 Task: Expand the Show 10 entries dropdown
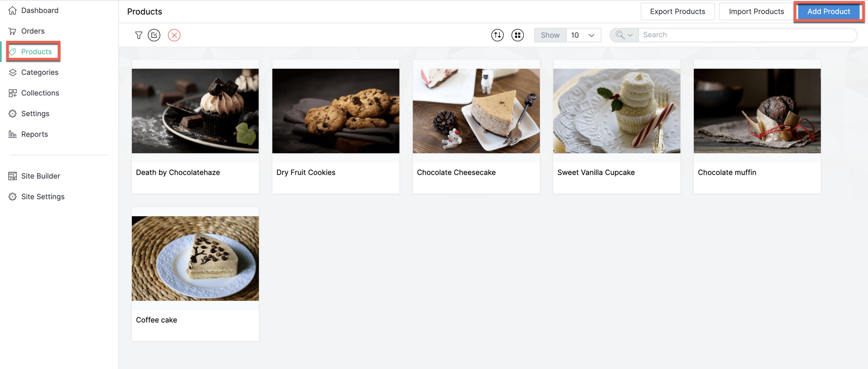coord(584,35)
